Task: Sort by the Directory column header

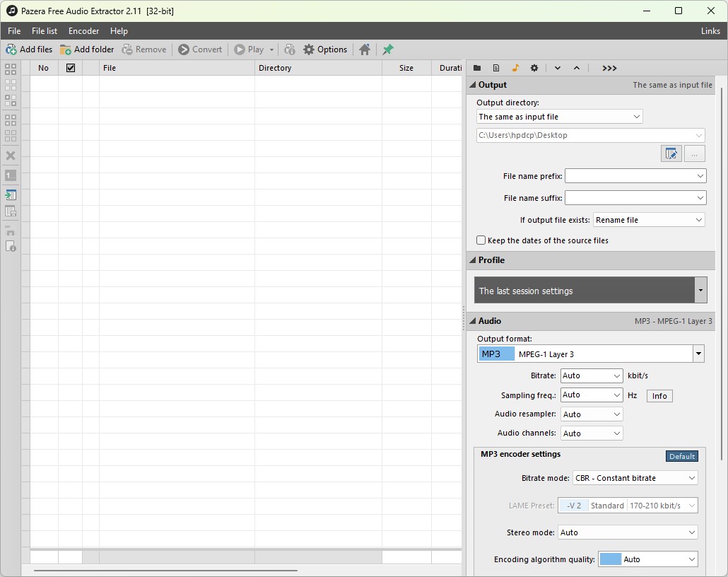Action: tap(319, 68)
